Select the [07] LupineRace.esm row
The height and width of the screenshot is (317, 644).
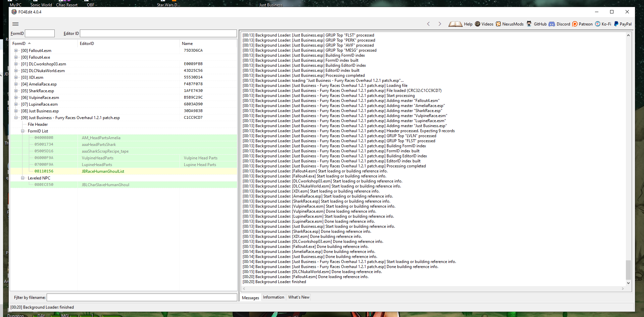pyautogui.click(x=123, y=104)
